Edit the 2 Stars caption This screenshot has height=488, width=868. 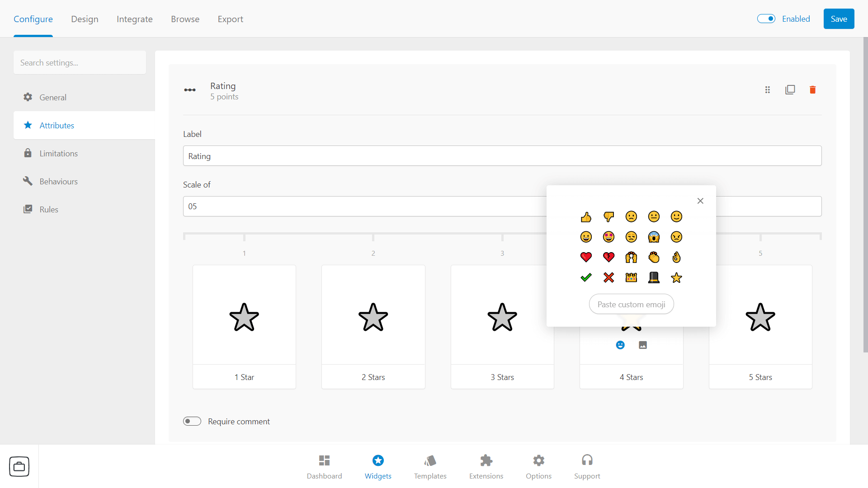pyautogui.click(x=373, y=377)
